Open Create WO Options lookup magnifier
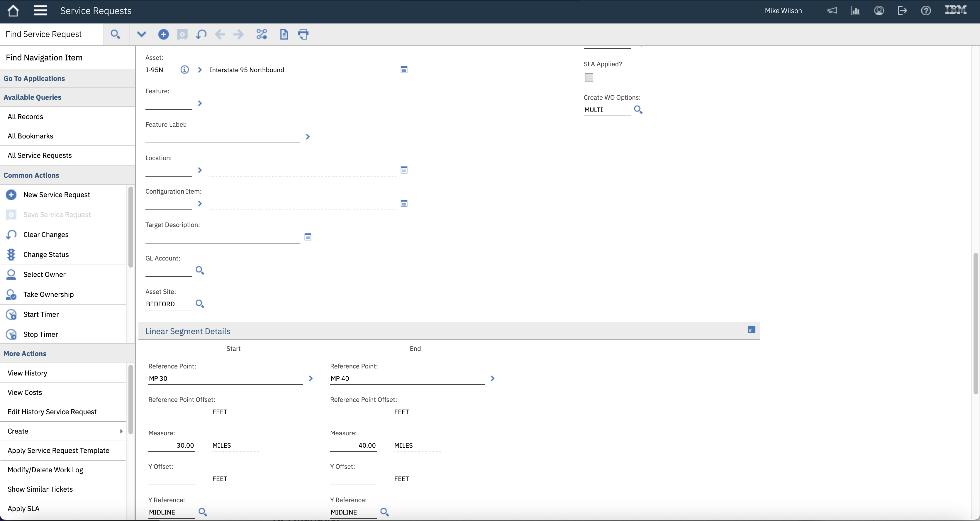 [x=638, y=110]
